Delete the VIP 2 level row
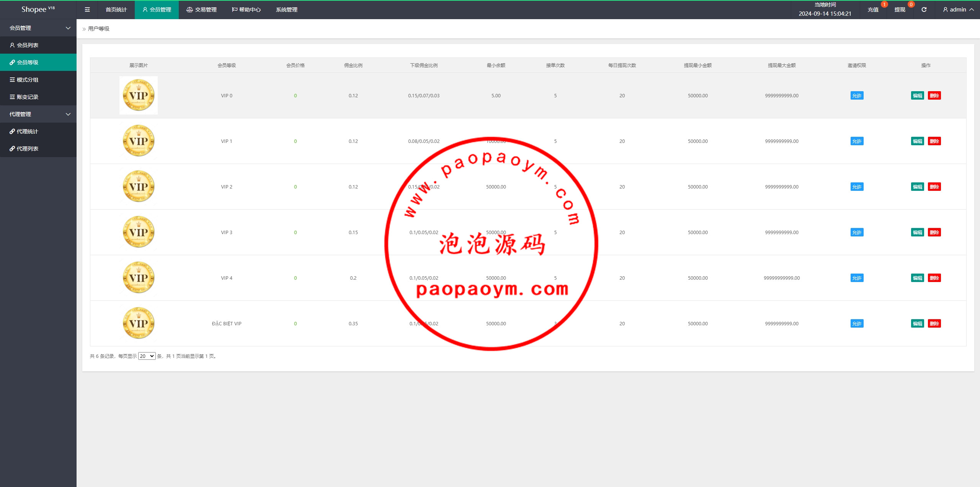980x487 pixels. [934, 187]
